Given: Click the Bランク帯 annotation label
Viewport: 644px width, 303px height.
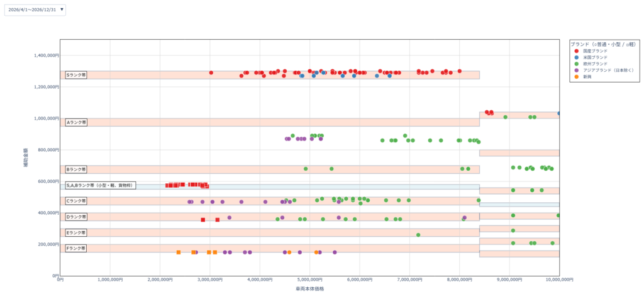Looking at the screenshot, I should coord(76,169).
